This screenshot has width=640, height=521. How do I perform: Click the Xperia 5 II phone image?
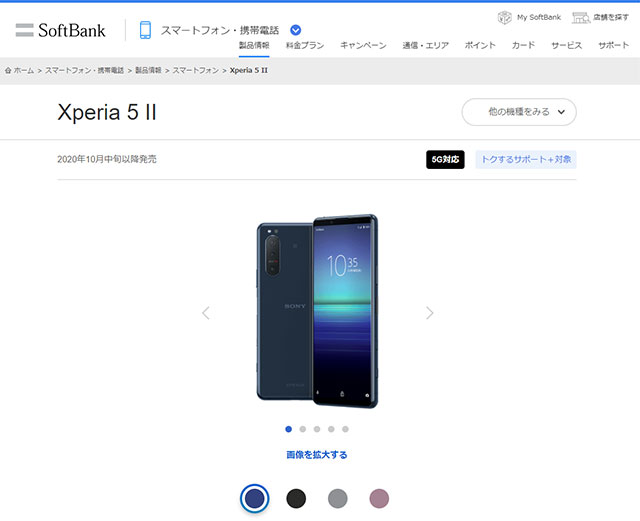tap(317, 311)
